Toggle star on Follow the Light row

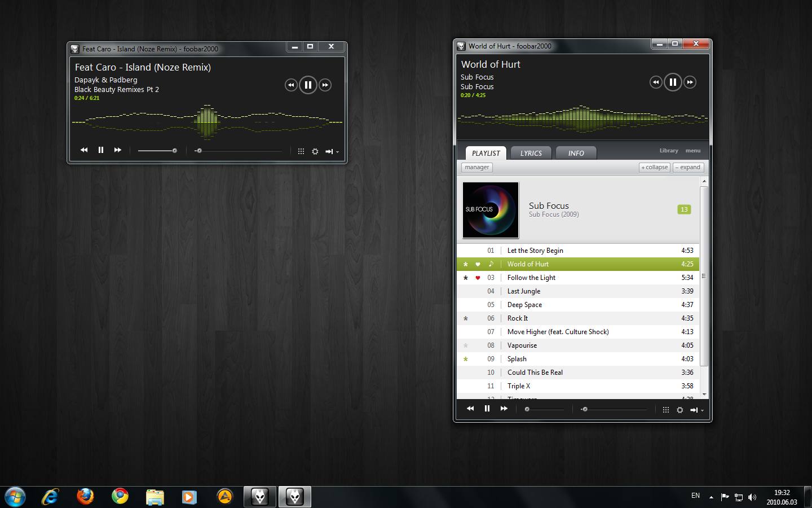466,278
